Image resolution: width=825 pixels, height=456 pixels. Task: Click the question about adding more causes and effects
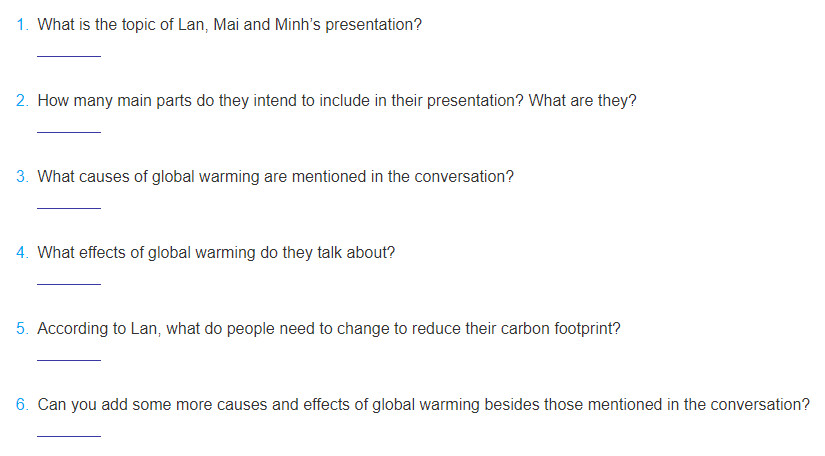point(424,404)
